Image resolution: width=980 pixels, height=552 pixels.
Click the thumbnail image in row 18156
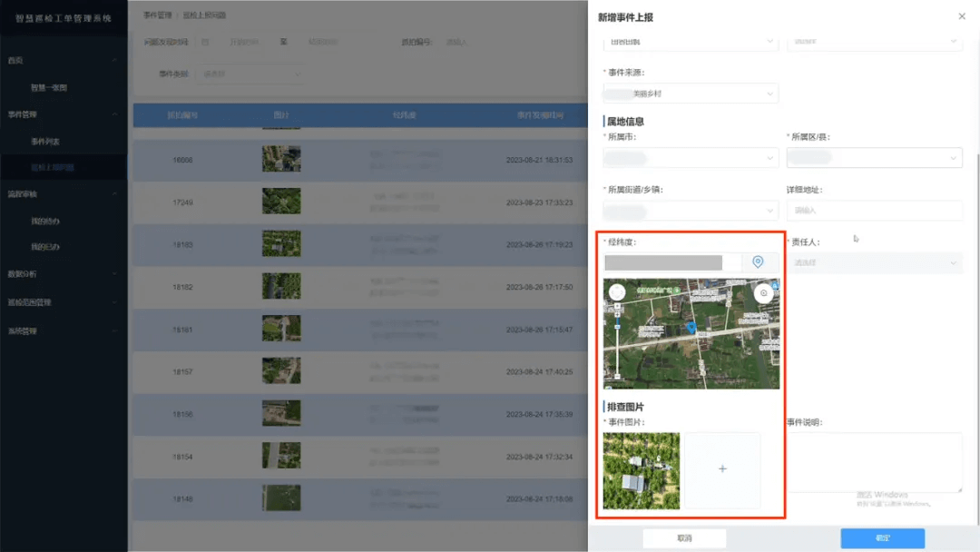(281, 413)
